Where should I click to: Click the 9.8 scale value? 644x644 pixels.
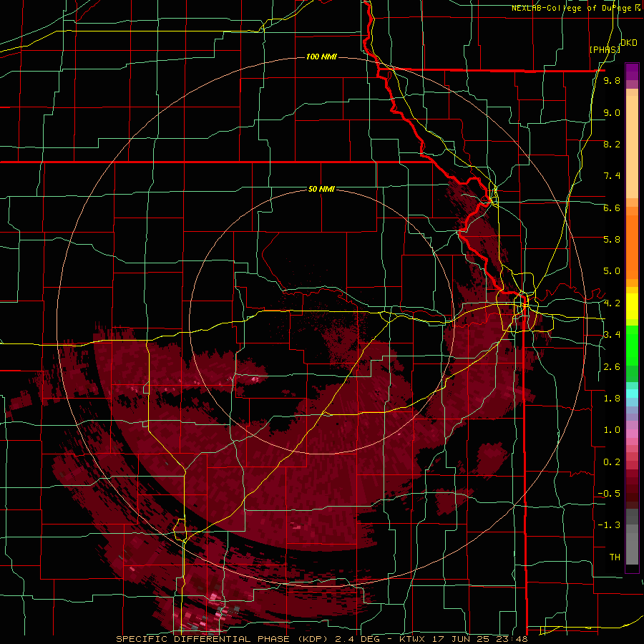click(612, 81)
